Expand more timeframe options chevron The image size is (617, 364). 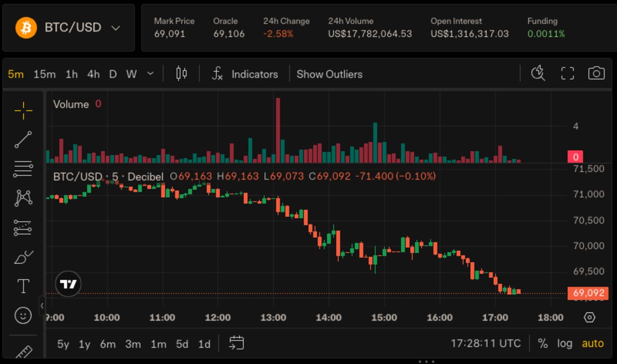(150, 74)
